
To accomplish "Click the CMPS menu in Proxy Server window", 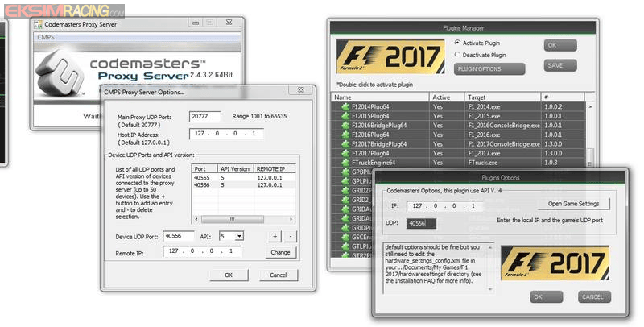I will pyautogui.click(x=46, y=37).
